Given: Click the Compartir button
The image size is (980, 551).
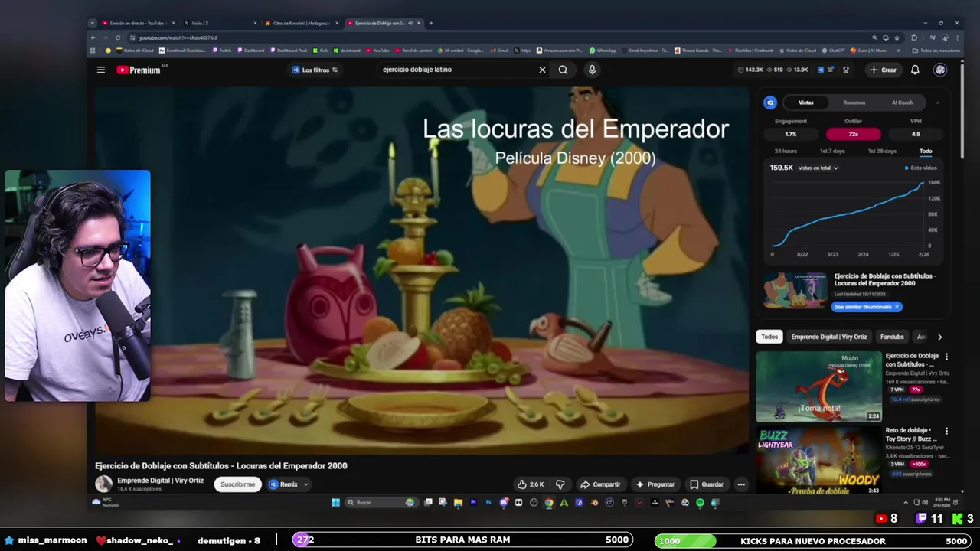Looking at the screenshot, I should 600,484.
